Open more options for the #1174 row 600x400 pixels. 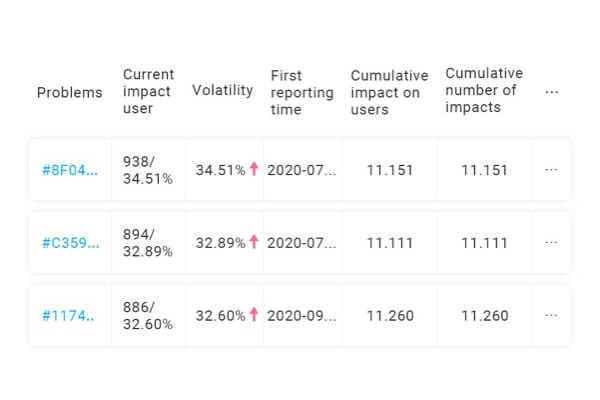click(x=551, y=315)
